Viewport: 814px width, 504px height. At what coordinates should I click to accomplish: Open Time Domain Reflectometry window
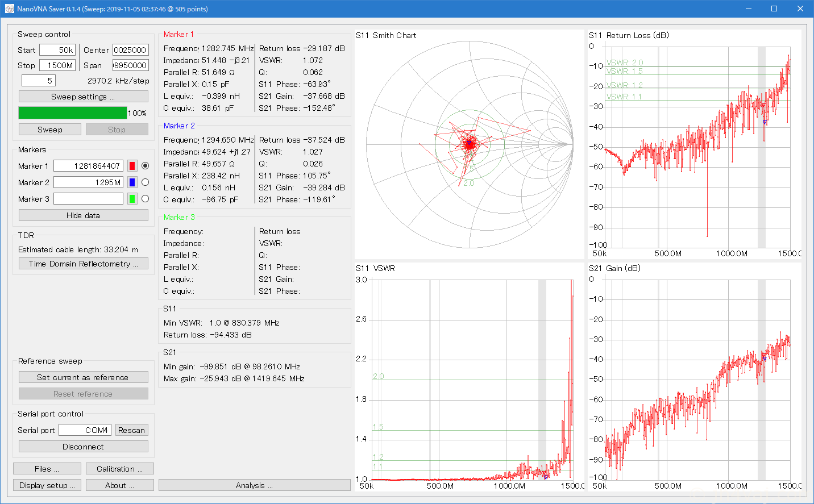pyautogui.click(x=83, y=264)
